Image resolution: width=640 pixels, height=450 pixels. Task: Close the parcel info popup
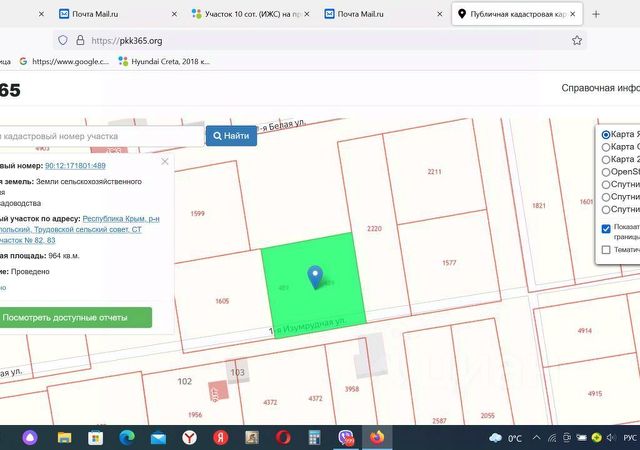164,162
